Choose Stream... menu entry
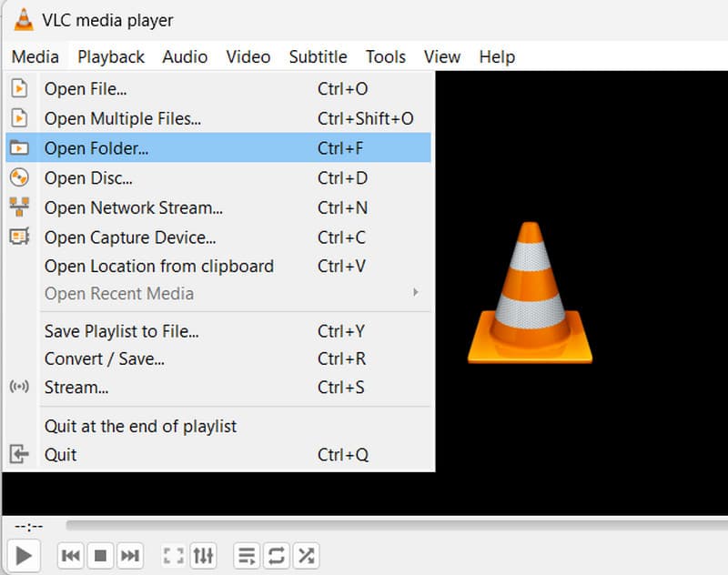The width and height of the screenshot is (728, 575). [218, 387]
